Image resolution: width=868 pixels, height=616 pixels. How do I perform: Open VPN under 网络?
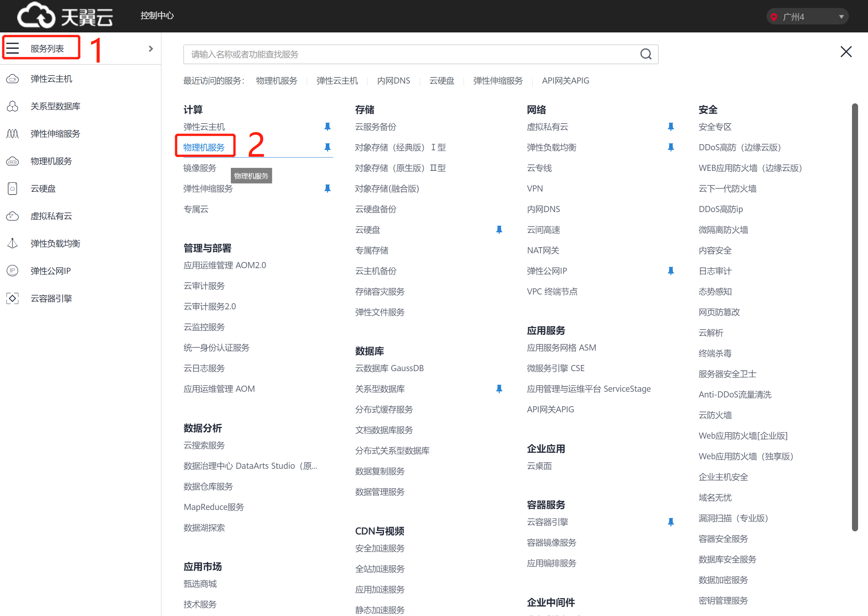point(535,188)
